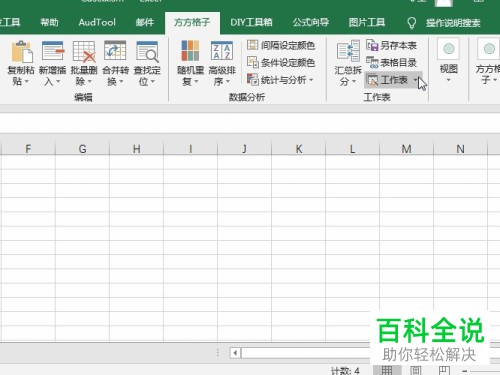Choose 间隔设定颜色 option
This screenshot has width=500, height=375.
pos(281,45)
